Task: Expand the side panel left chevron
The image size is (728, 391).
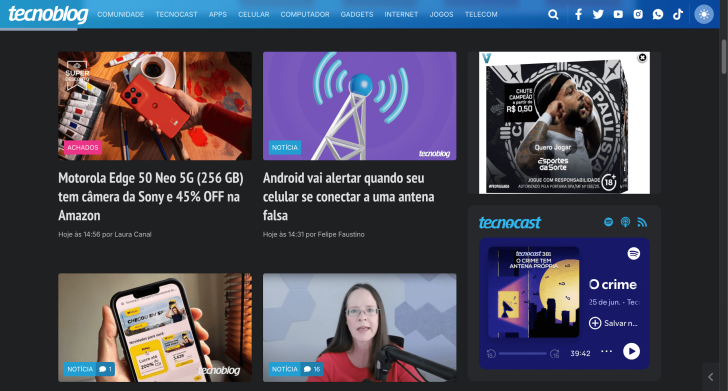Action: tap(711, 377)
